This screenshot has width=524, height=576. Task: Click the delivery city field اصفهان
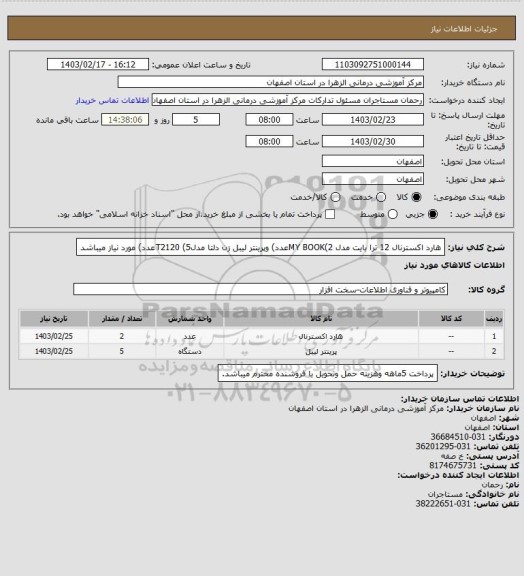(373, 179)
